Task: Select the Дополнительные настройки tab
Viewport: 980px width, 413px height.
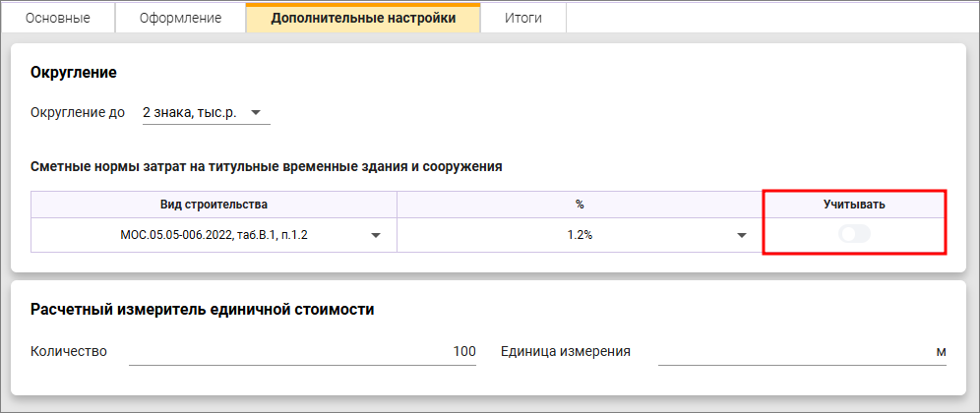Action: tap(363, 18)
